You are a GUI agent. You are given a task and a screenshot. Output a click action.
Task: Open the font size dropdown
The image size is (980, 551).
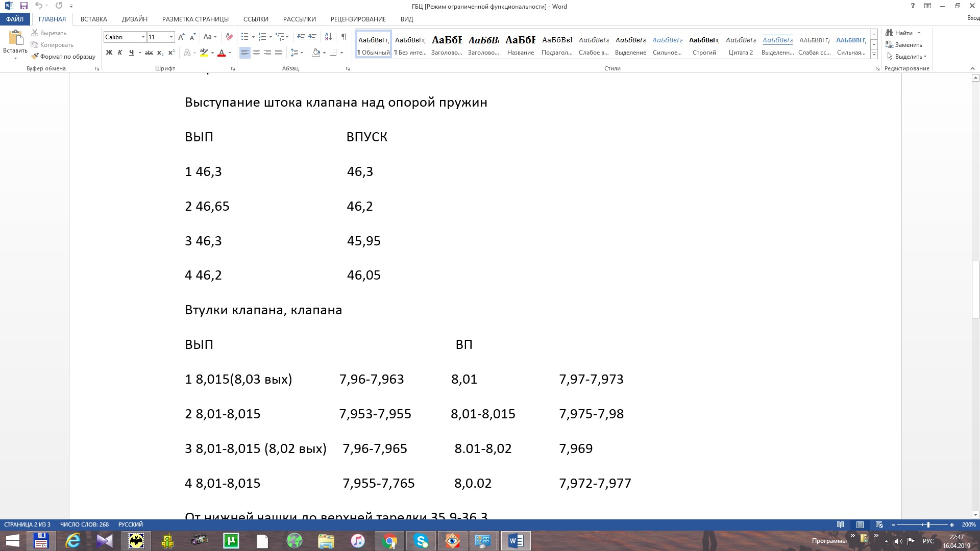point(171,37)
